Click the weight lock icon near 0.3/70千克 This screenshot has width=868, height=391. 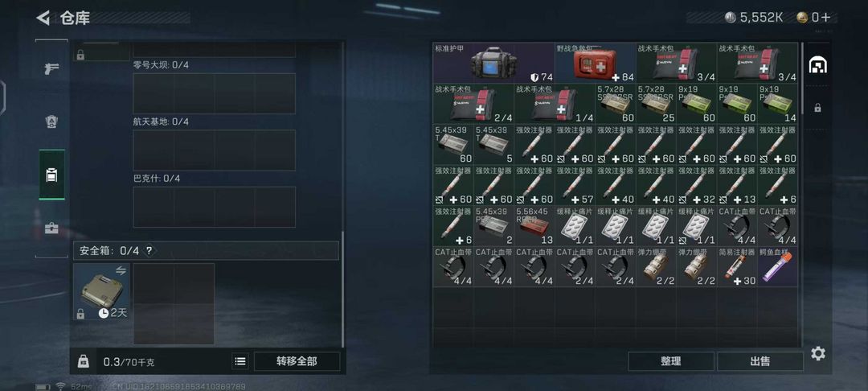[83, 361]
